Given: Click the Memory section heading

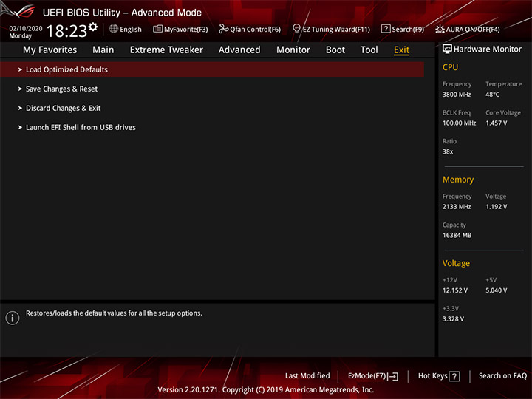Looking at the screenshot, I should pos(458,180).
